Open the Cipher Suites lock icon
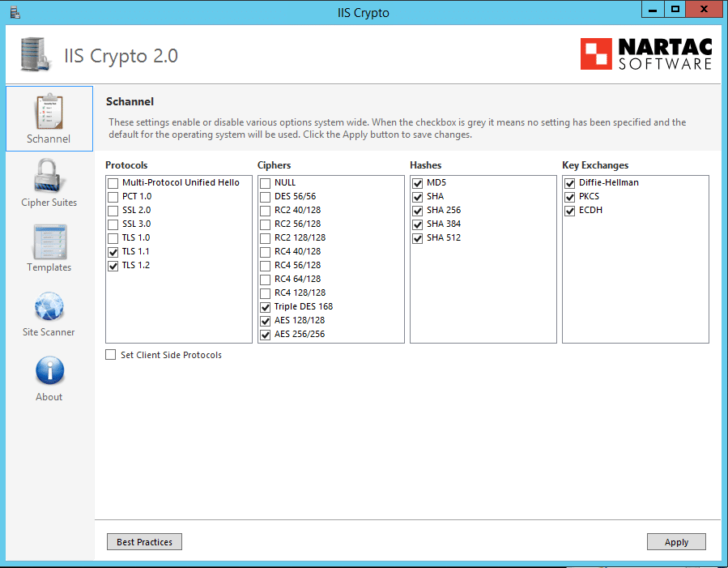Image resolution: width=728 pixels, height=568 pixels. (49, 177)
